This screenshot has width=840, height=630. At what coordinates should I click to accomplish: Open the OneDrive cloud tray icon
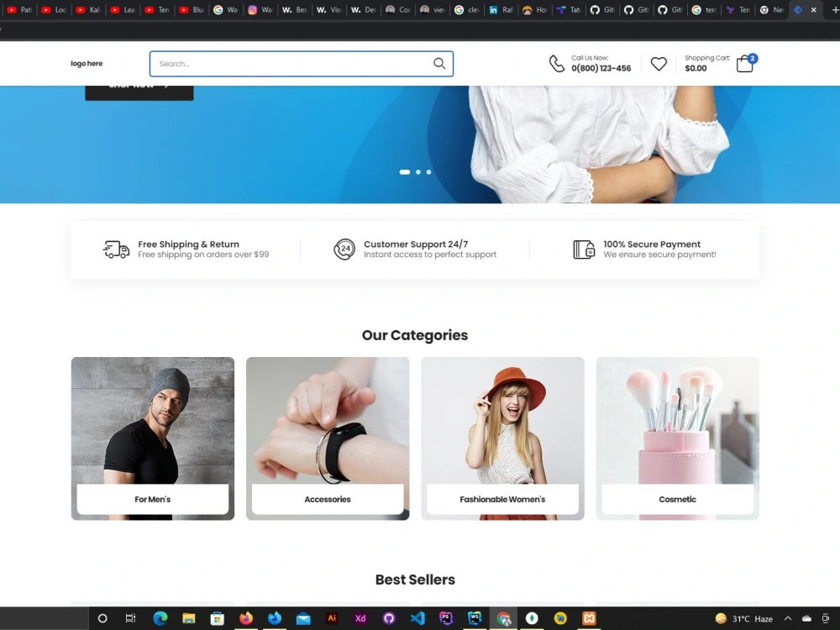(806, 618)
